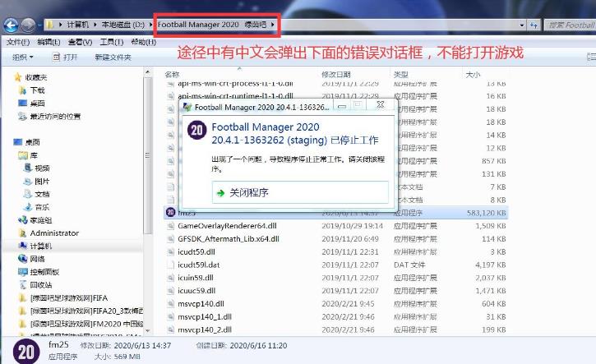Click the large fm25 icon in details pane

coord(26,352)
